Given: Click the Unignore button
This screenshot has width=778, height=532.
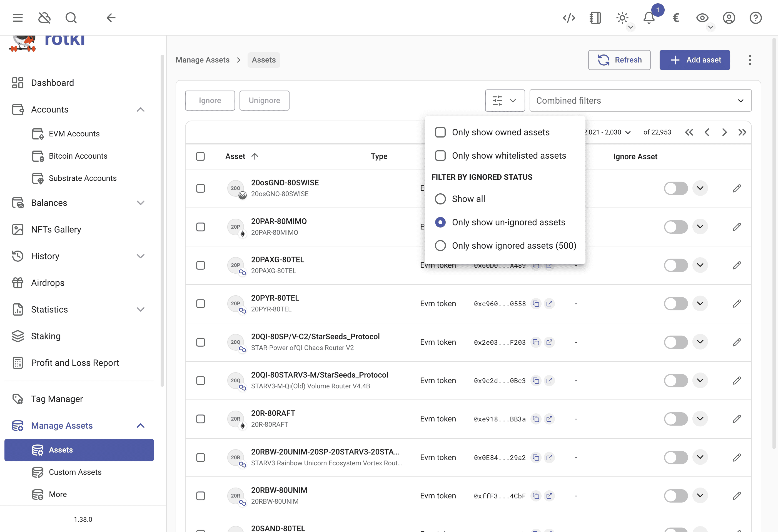Looking at the screenshot, I should click(264, 101).
